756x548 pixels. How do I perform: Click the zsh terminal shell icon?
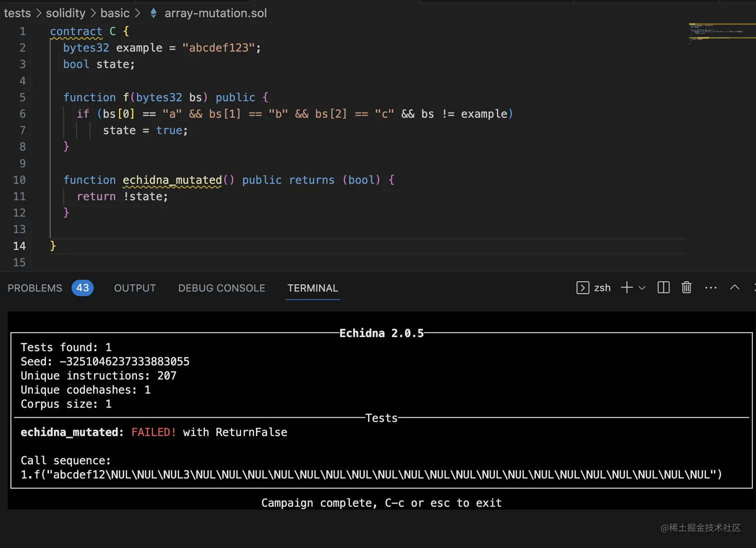pyautogui.click(x=582, y=288)
